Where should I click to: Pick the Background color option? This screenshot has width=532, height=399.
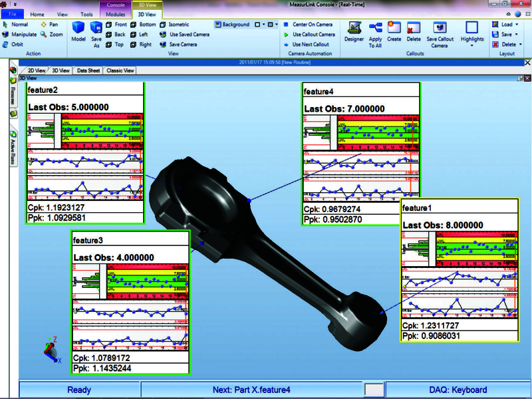click(232, 25)
